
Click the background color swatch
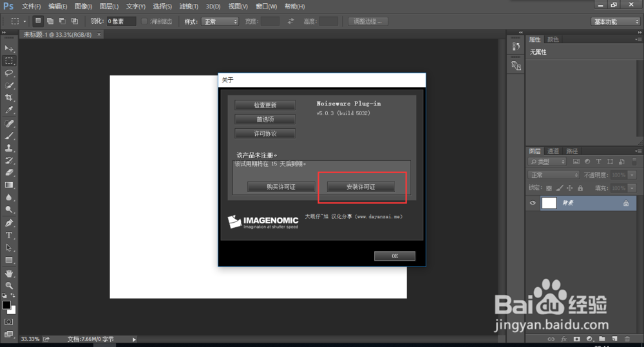tap(13, 310)
